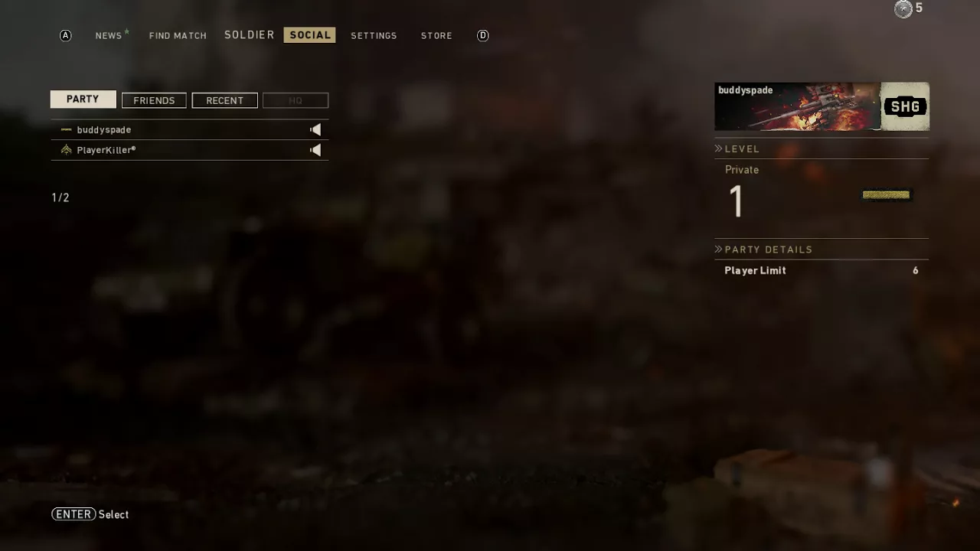Open the SETTINGS menu
Screen dimensions: 980x551
click(374, 36)
